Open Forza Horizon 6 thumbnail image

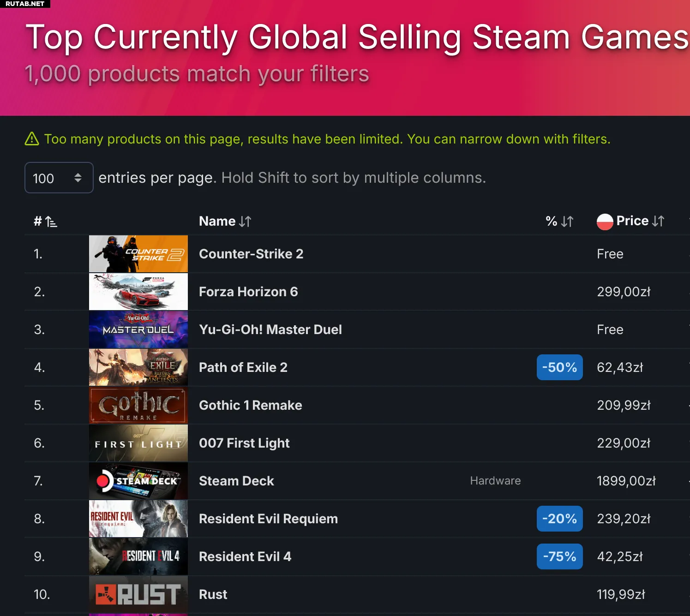point(138,292)
